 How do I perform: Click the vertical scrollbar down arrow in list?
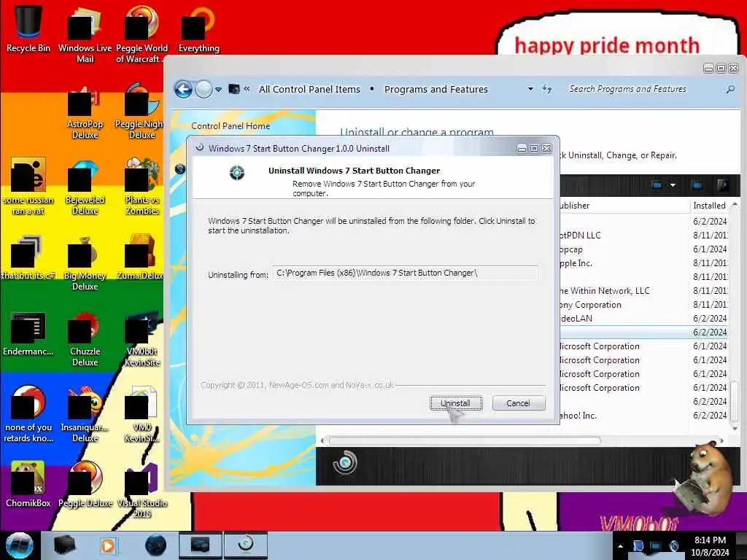pyautogui.click(x=735, y=429)
